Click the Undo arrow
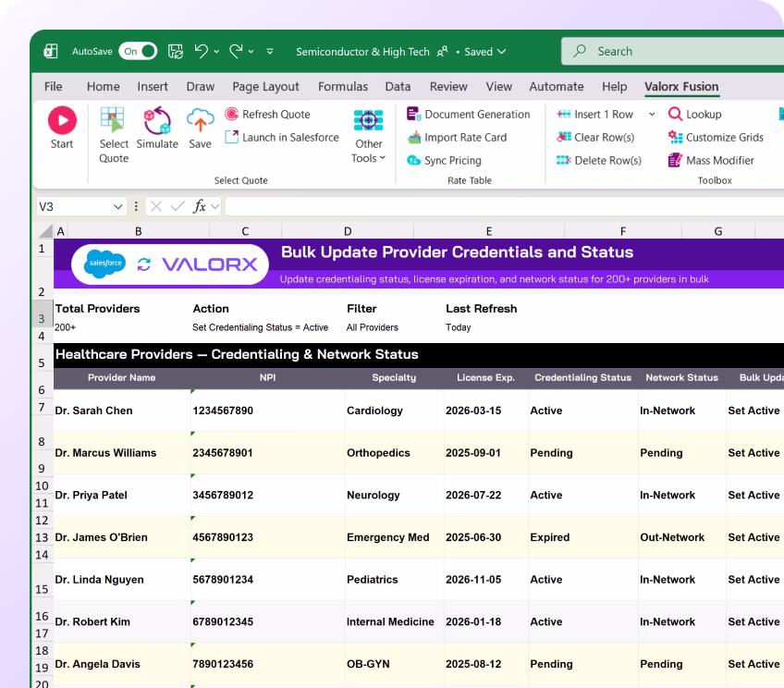784x688 pixels. click(201, 51)
